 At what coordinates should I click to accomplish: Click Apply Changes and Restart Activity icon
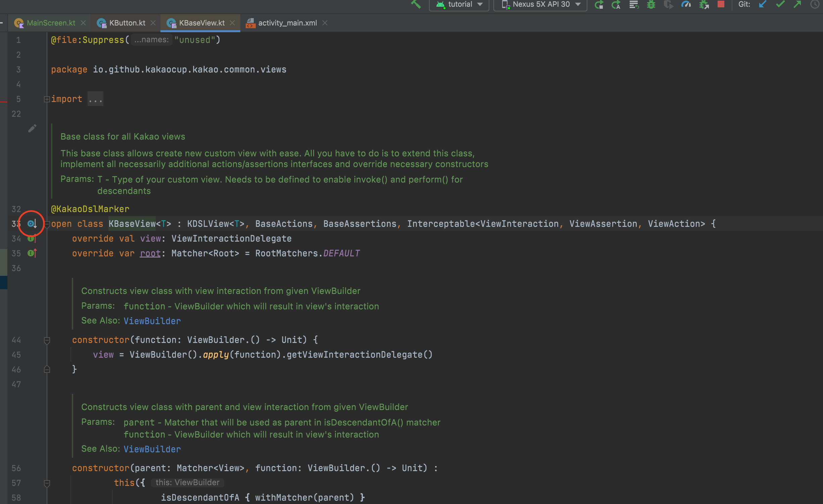pyautogui.click(x=616, y=5)
